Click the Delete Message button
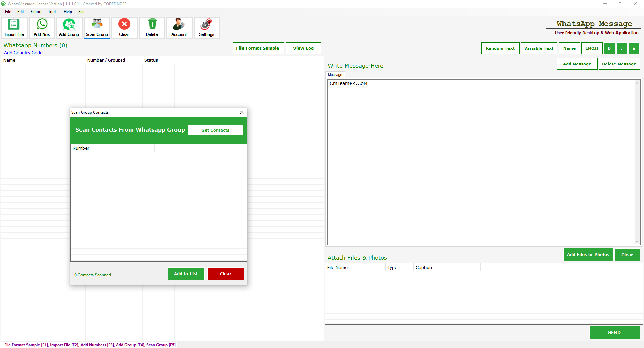This screenshot has height=348, width=644. [619, 64]
